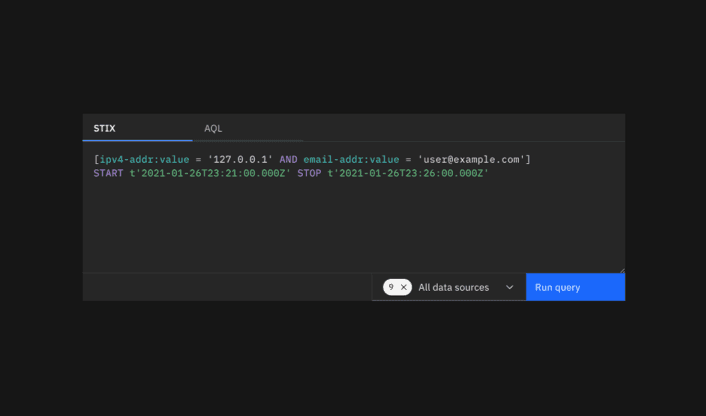Viewport: 706px width, 416px height.
Task: Click the resize handle of query editor
Action: tap(622, 270)
